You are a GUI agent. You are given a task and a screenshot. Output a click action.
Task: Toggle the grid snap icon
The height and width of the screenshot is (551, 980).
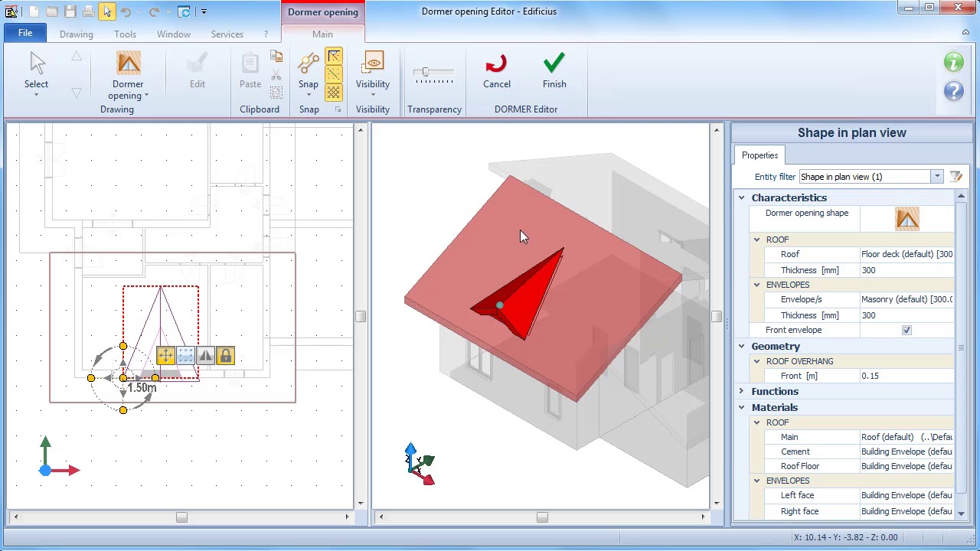pyautogui.click(x=334, y=92)
